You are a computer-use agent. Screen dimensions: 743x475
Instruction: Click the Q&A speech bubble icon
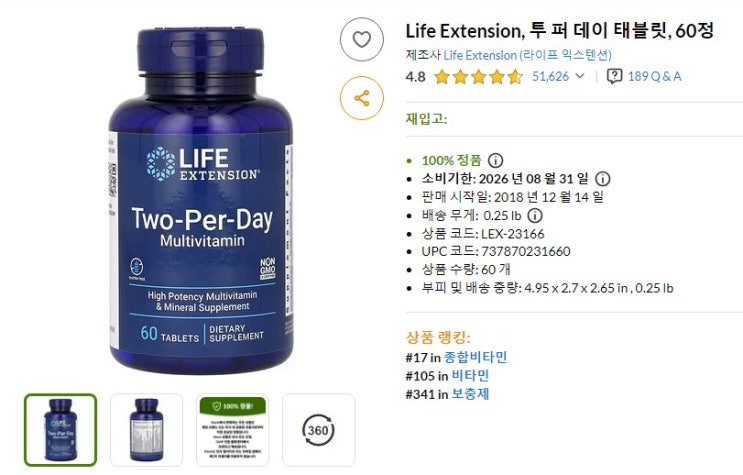point(615,76)
